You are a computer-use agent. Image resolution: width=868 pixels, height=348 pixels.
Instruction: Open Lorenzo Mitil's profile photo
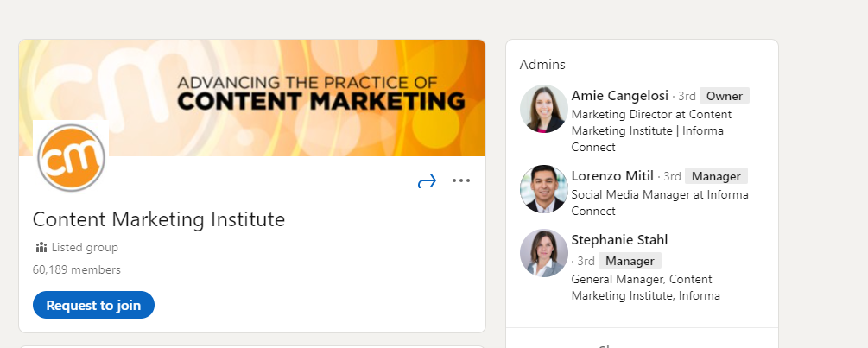[x=543, y=189]
